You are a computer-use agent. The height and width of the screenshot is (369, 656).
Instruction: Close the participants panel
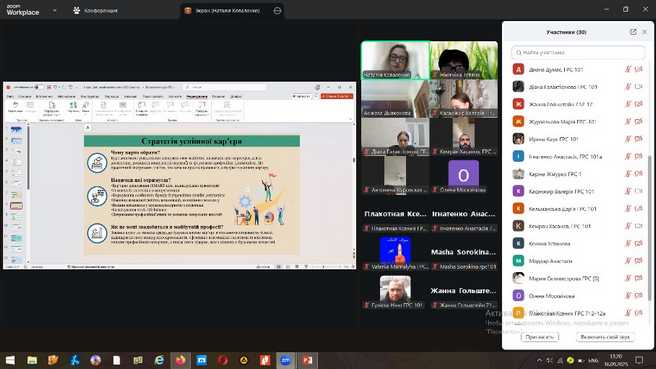(645, 32)
